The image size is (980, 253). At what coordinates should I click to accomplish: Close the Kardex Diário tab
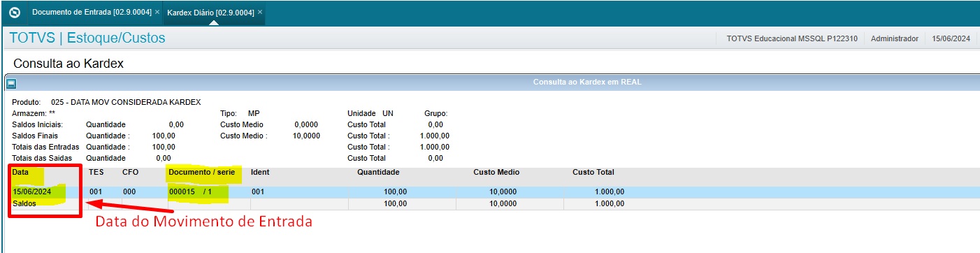pos(260,13)
